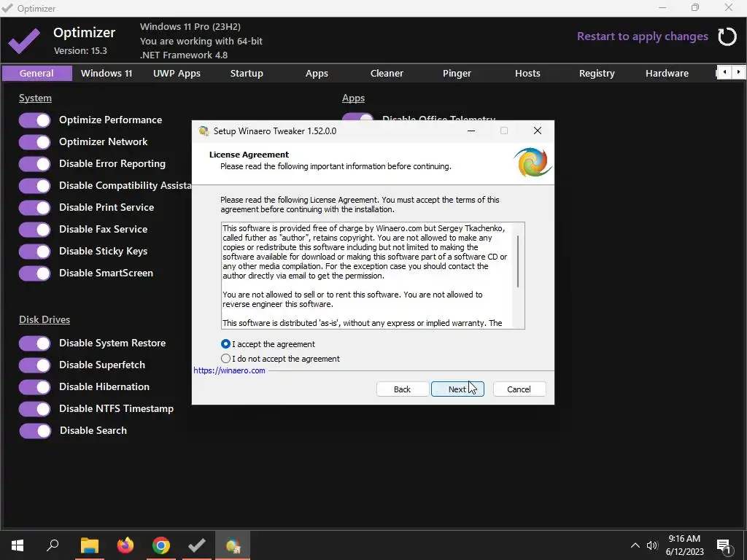Toggle Disable Sticky Keys switch
Viewport: 747px width, 560px height.
tap(34, 252)
